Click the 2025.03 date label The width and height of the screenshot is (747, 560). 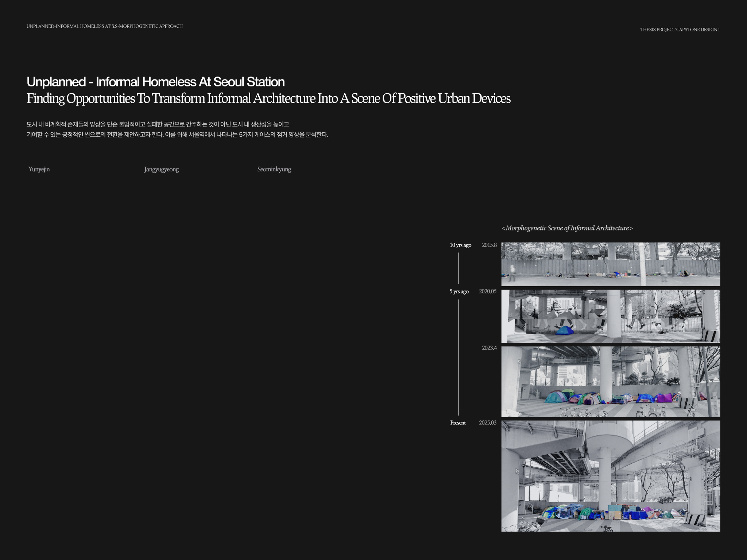488,423
